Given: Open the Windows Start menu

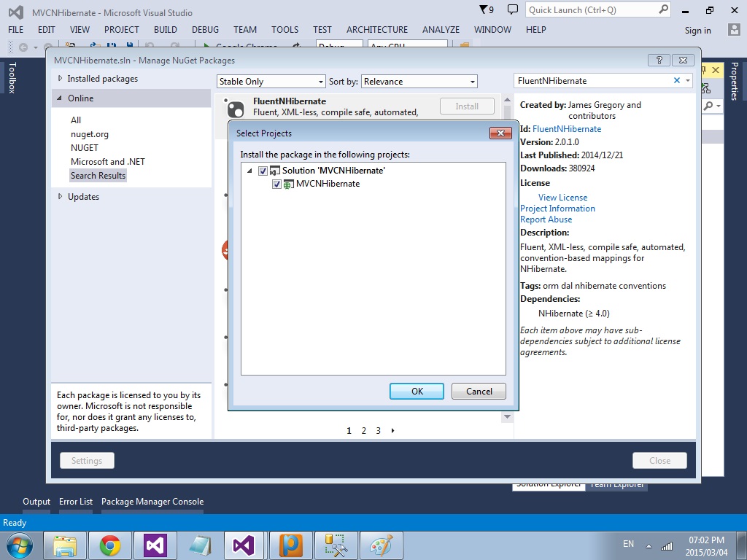Looking at the screenshot, I should tap(20, 545).
